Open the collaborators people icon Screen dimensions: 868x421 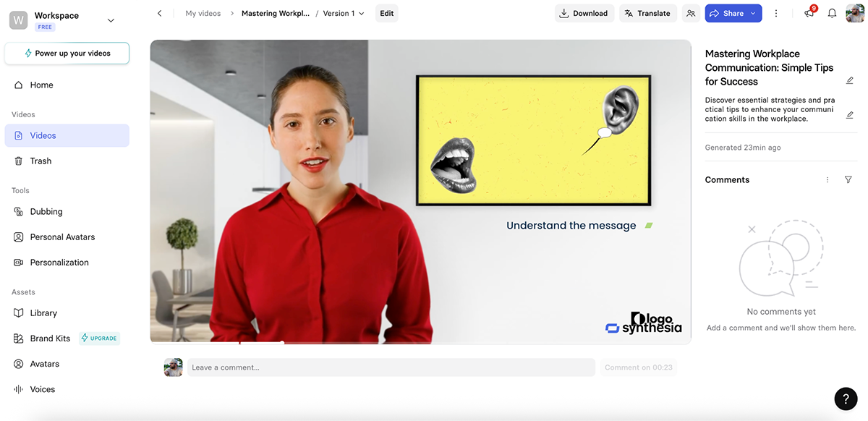(691, 13)
